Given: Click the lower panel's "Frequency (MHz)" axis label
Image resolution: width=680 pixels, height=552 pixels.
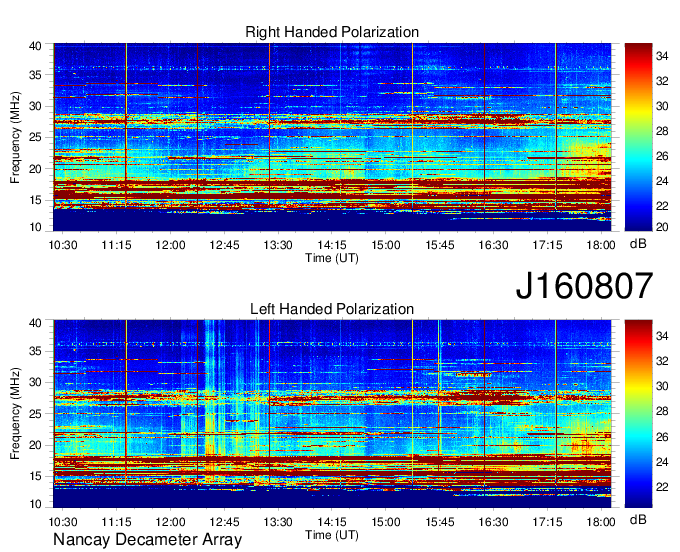Looking at the screenshot, I should 15,414.
